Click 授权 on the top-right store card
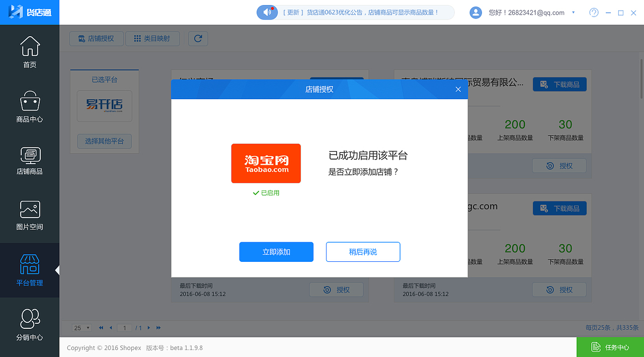 (x=559, y=166)
